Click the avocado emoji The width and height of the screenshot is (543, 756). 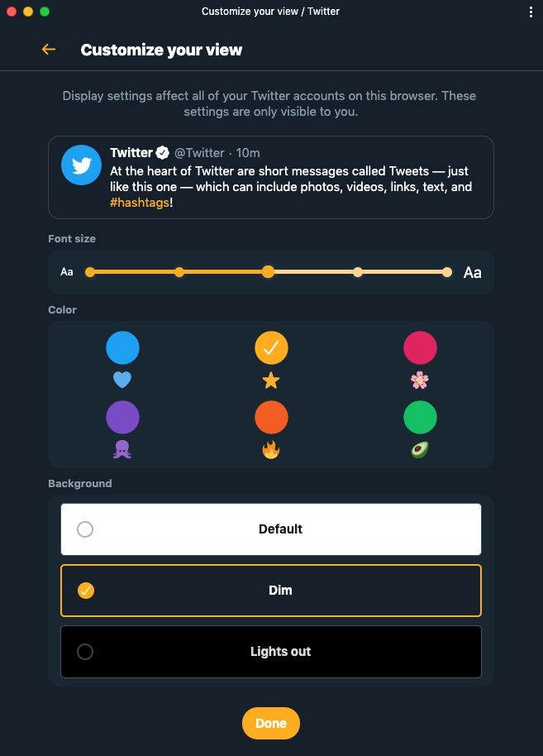tap(420, 449)
